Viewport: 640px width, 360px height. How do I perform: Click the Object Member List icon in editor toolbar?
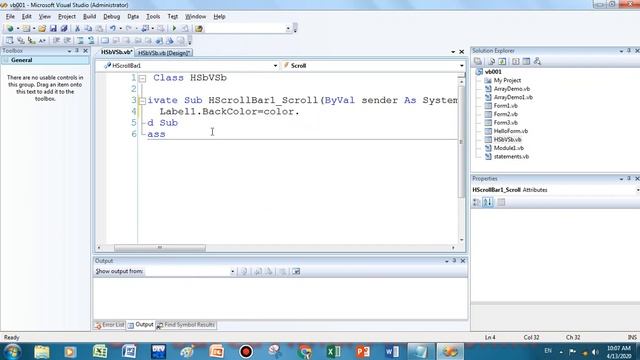[9, 40]
